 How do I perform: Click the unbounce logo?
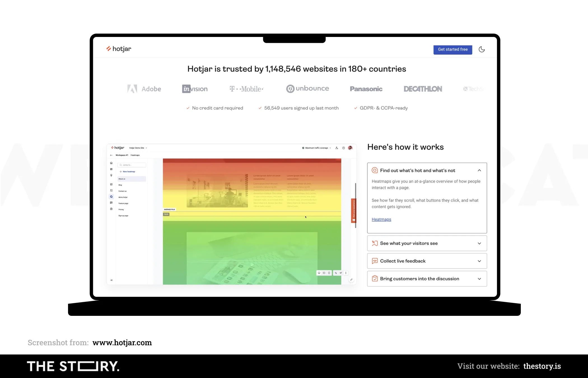(x=307, y=89)
